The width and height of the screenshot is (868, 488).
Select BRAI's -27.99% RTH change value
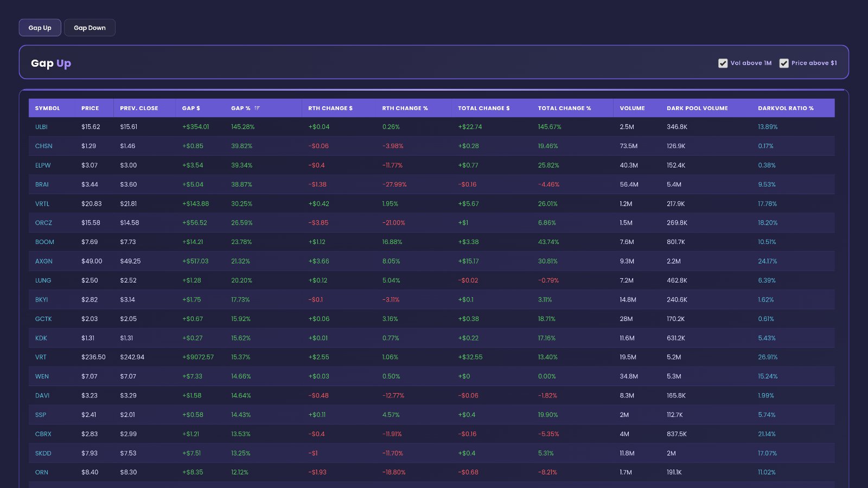394,184
